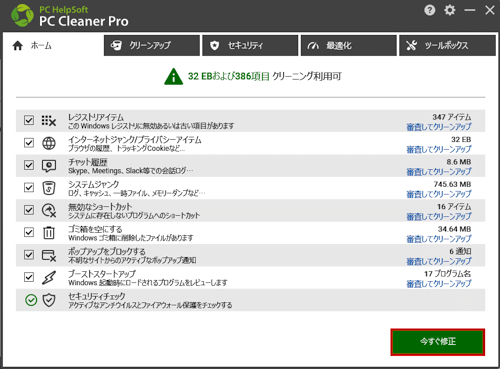Open the セキュリティ tab

(250, 45)
